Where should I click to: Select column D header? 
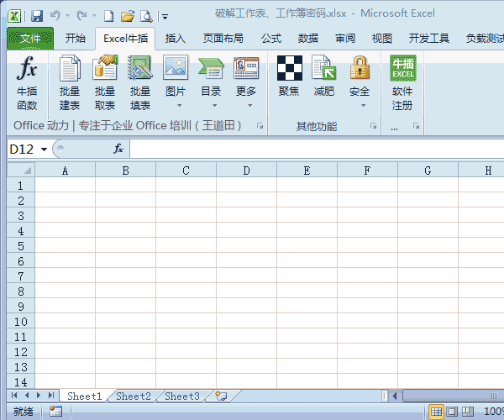pyautogui.click(x=246, y=171)
